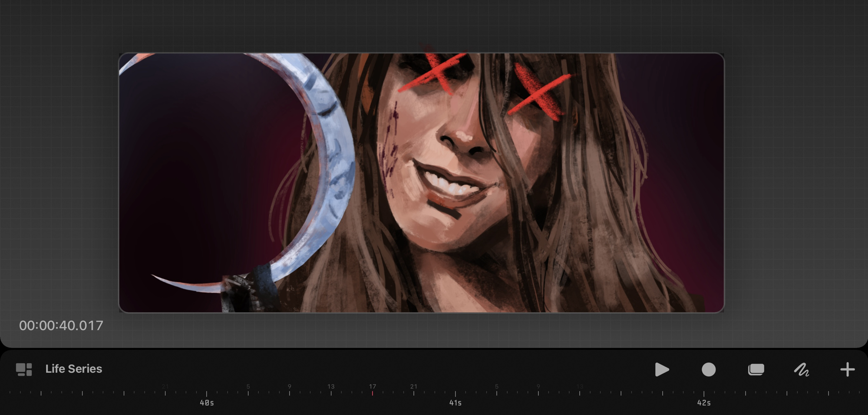Toggle the stacked-frames flipbook icon

pos(756,369)
